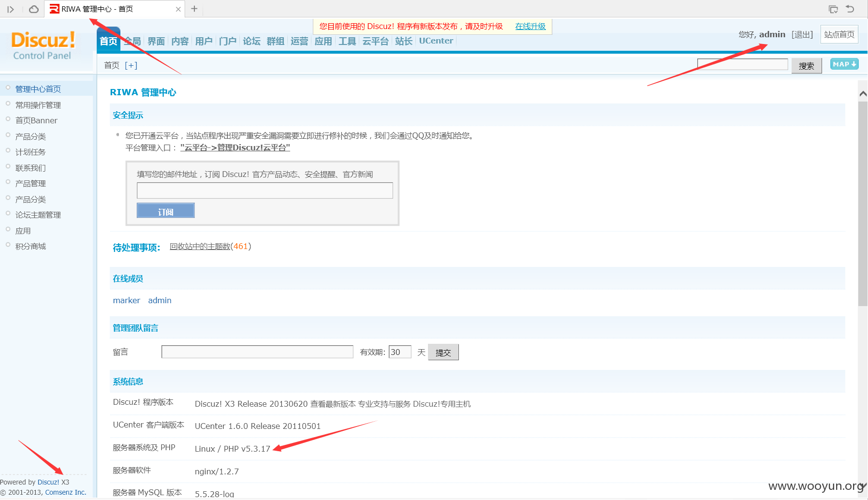Expand the [+] add shortcut link

tap(131, 65)
